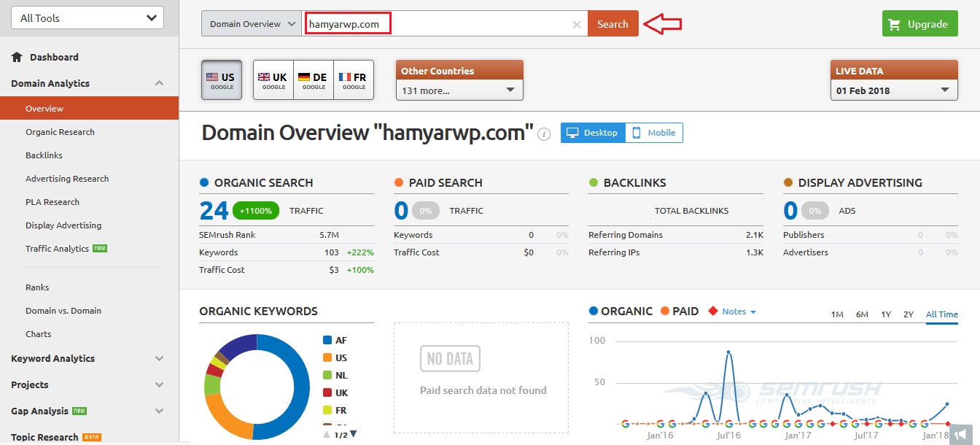This screenshot has height=445, width=980.
Task: Click the US flag icon
Action: coord(212,77)
